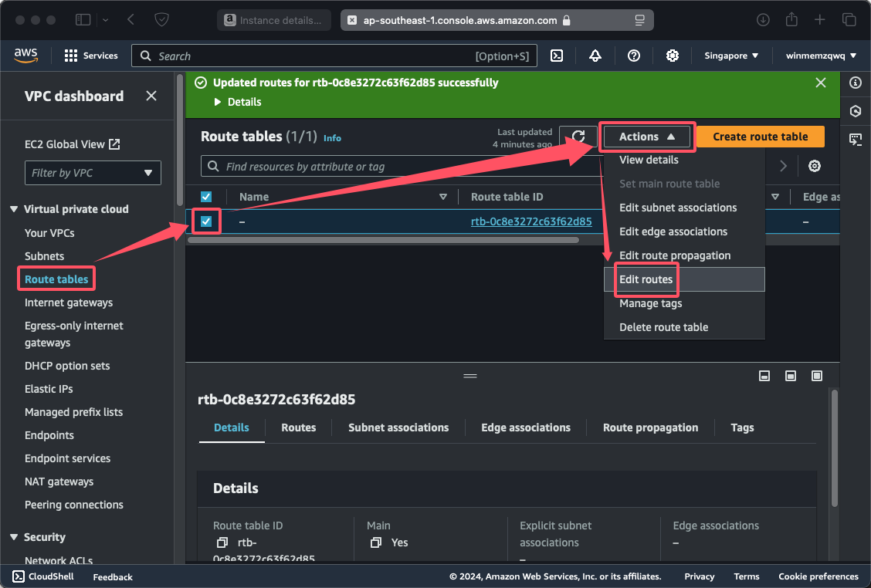This screenshot has width=871, height=588.
Task: Switch to the Tags tab
Action: (x=742, y=427)
